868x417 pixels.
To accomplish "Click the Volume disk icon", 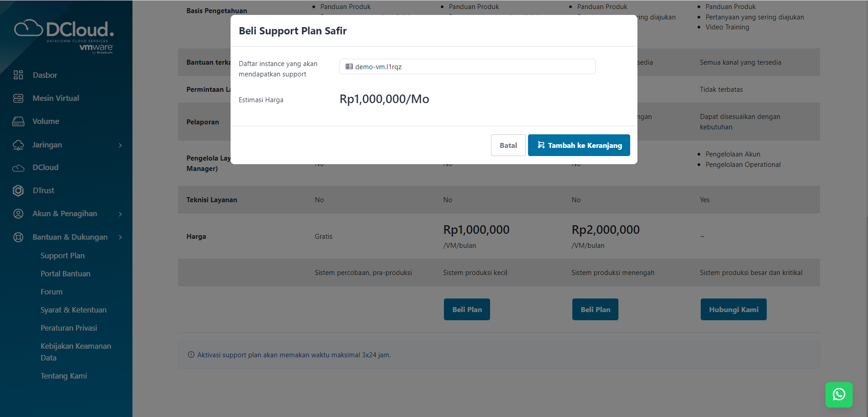I will (18, 121).
